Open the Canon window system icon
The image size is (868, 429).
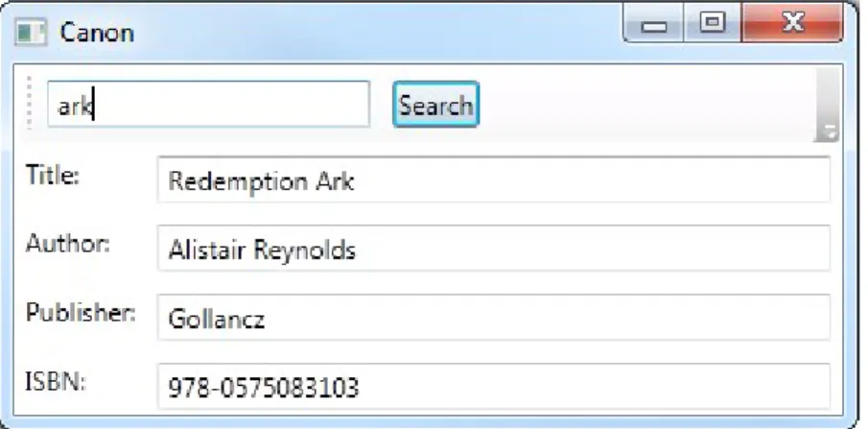pyautogui.click(x=31, y=32)
